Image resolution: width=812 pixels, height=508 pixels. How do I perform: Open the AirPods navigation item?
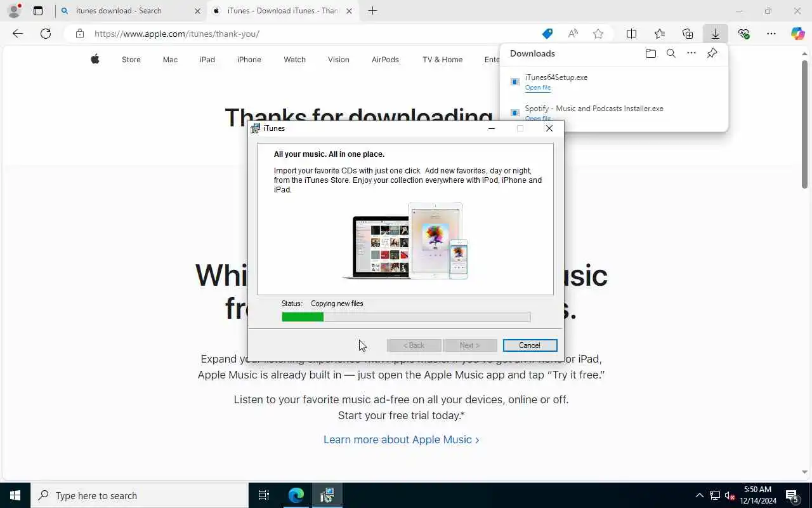(385, 60)
